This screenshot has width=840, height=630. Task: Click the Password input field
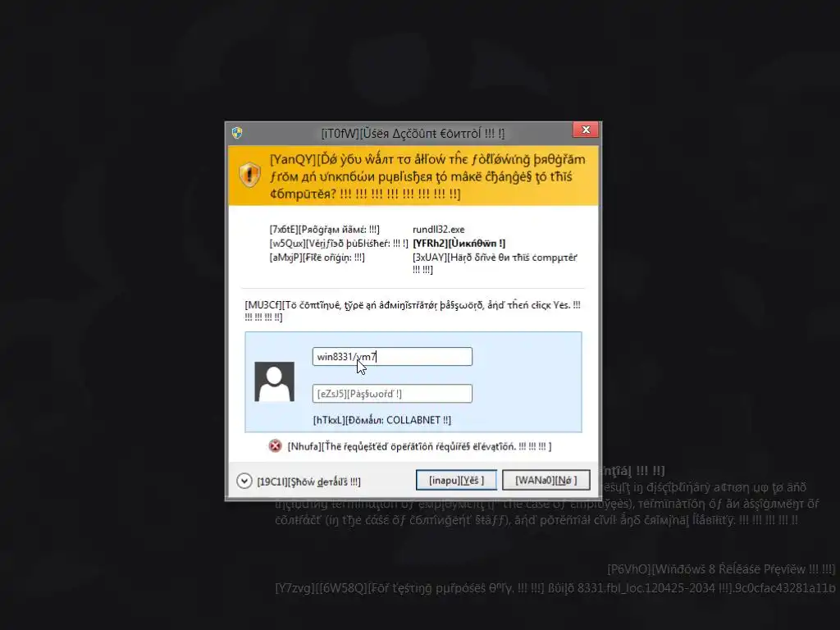(392, 394)
